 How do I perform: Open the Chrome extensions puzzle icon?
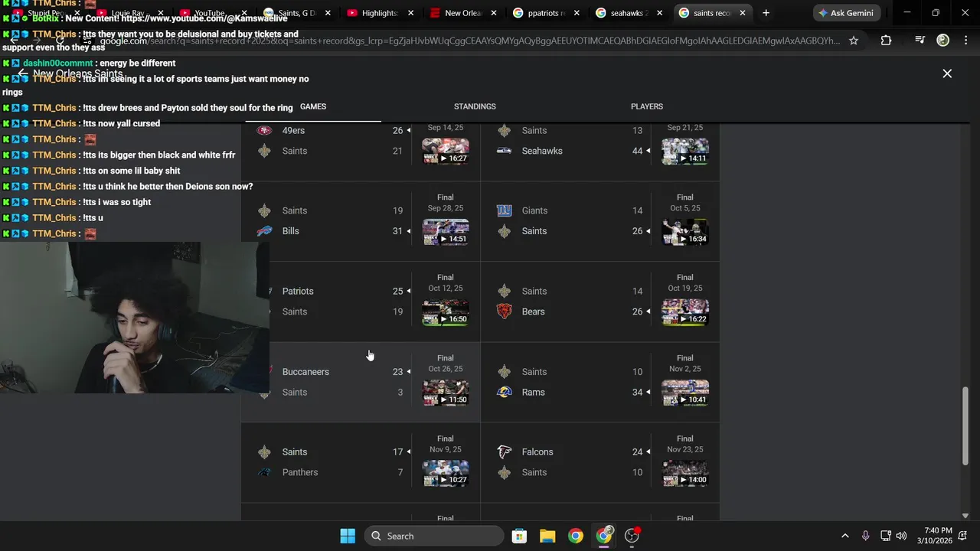tap(886, 41)
